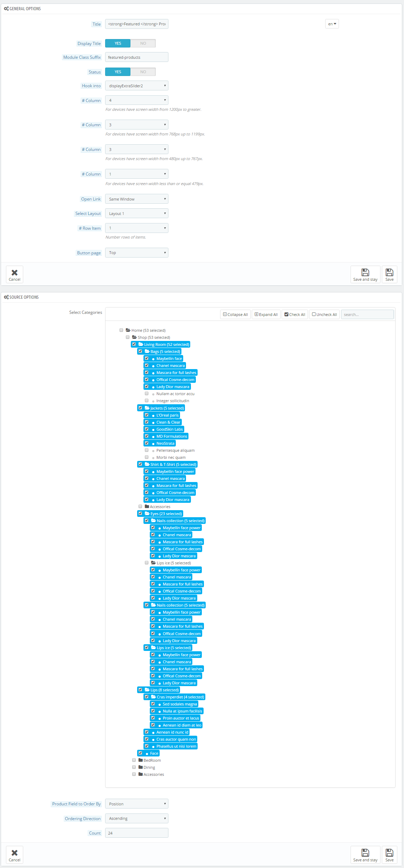Open the Button page dropdown

(137, 253)
